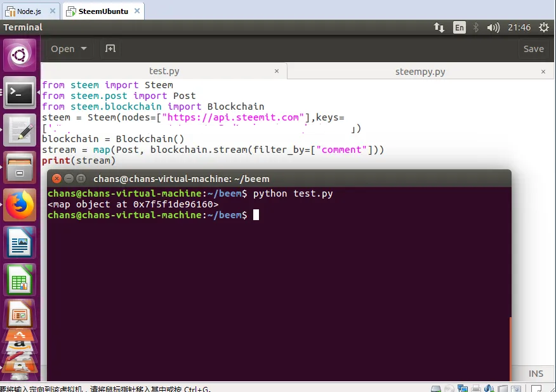The height and width of the screenshot is (392, 556).
Task: Open the network connections indicator
Action: tap(439, 27)
